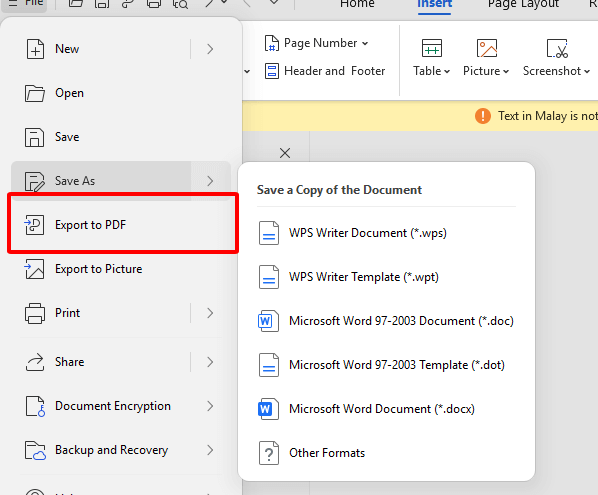This screenshot has height=495, width=598.
Task: Open the Table insert dropdown
Action: [x=431, y=71]
